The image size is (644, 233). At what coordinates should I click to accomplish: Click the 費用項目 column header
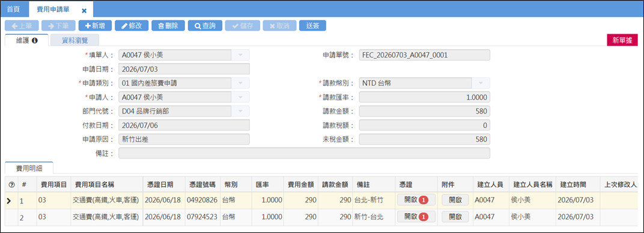pyautogui.click(x=53, y=184)
